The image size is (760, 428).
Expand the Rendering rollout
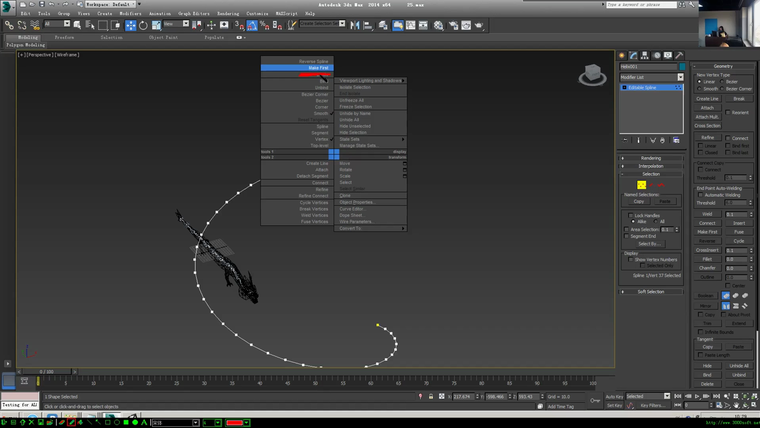[x=650, y=158]
